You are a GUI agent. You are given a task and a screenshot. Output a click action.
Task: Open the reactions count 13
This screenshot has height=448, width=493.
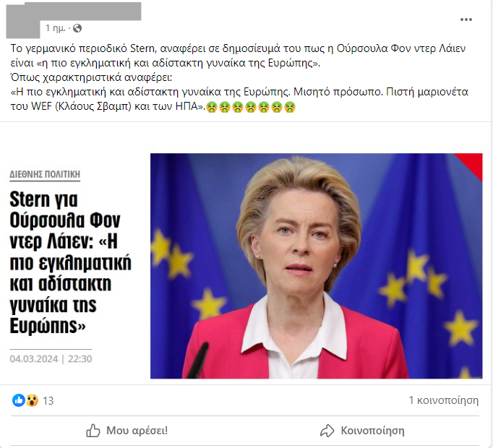tap(48, 401)
